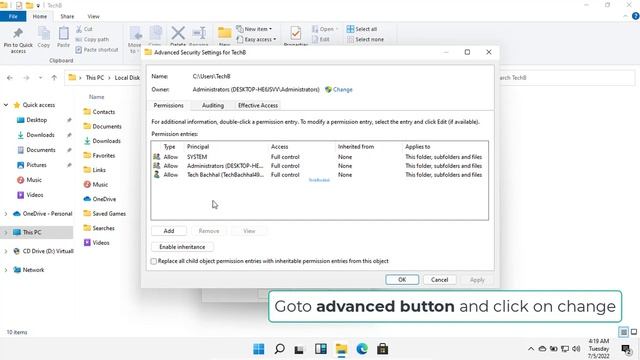Screen dimensions: 640x360
Task: Open taskbar Search
Action: point(280,349)
